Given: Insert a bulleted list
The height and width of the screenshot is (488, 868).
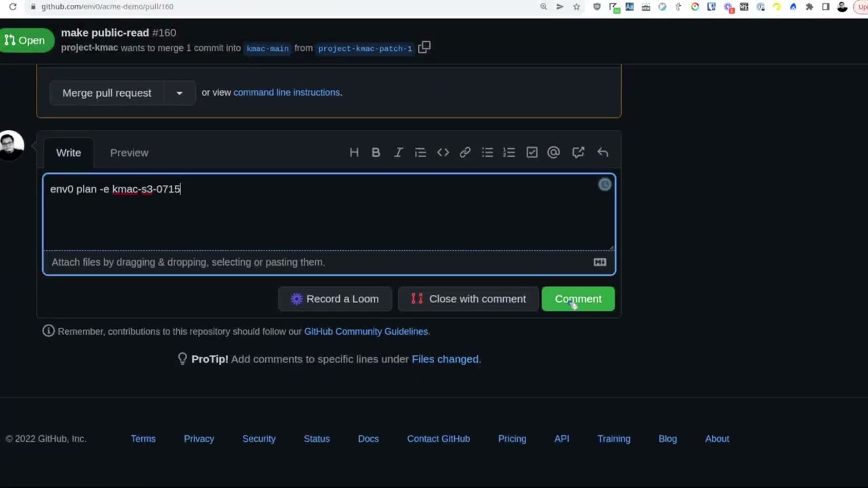Looking at the screenshot, I should point(488,152).
